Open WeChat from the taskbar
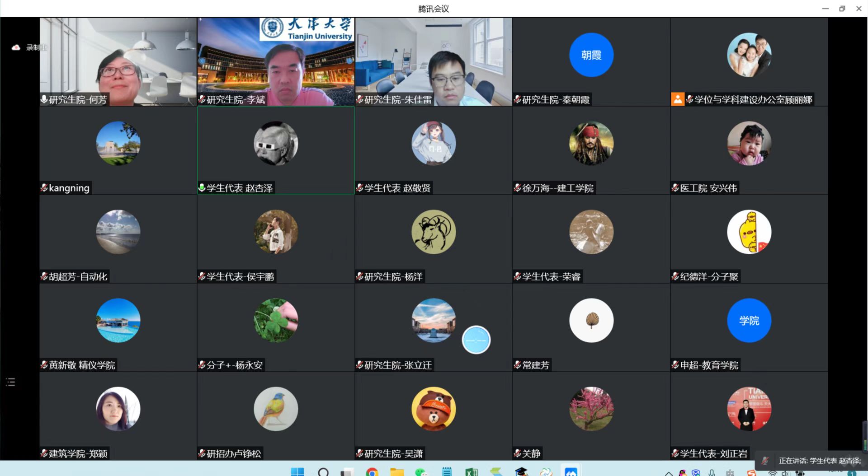The image size is (868, 476). (x=421, y=472)
